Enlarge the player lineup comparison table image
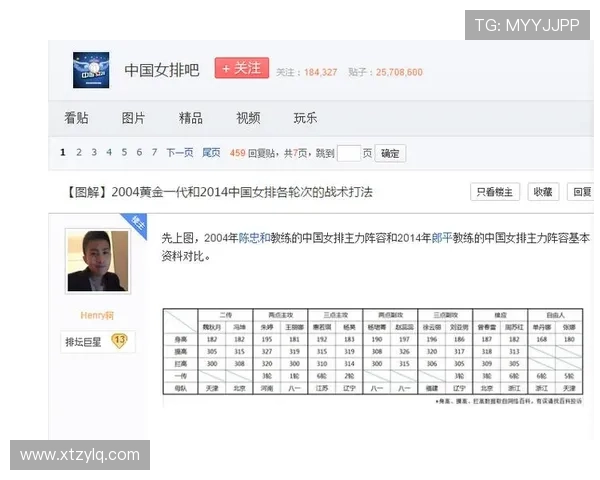Viewport: 600px width, 480px height. (373, 351)
